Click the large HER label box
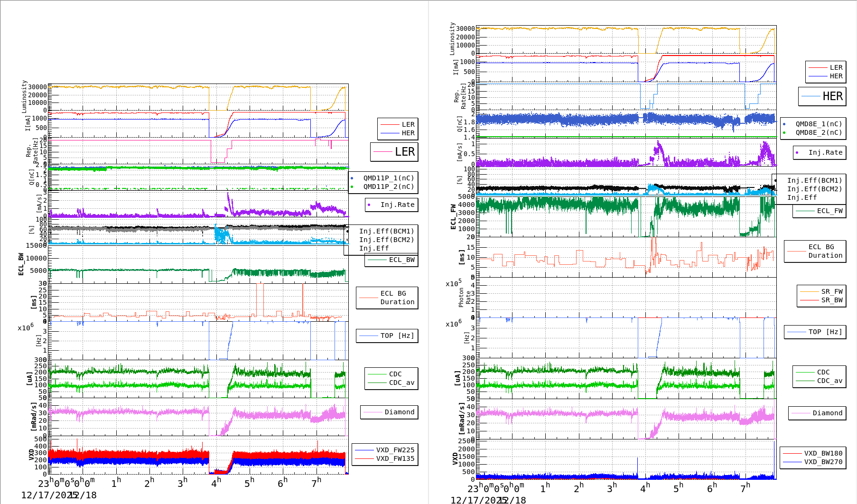 (822, 96)
